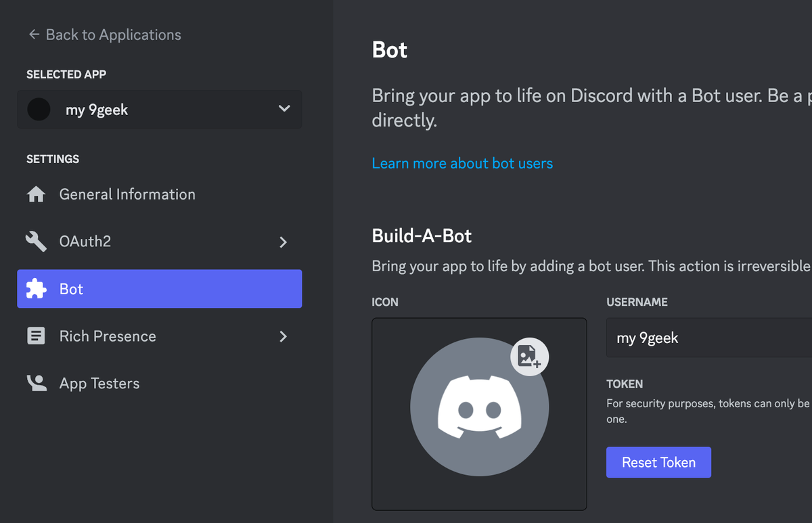Click the OAuth2 wrench icon
This screenshot has height=523, width=812.
coord(36,242)
